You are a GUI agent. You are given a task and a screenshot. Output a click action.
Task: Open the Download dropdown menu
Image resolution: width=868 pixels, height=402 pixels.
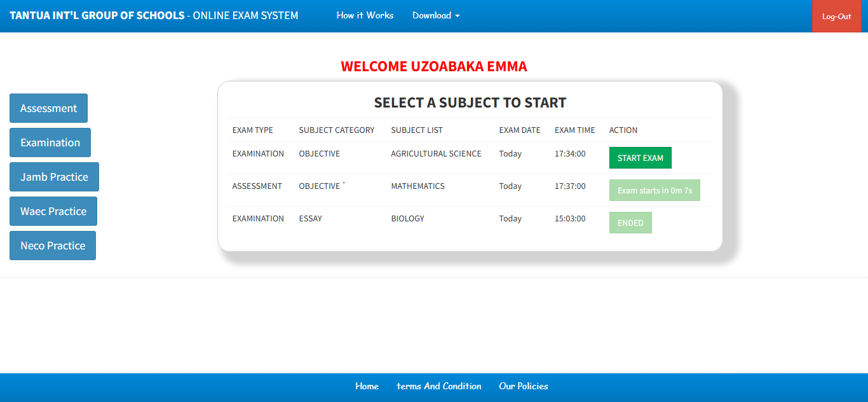pos(436,15)
